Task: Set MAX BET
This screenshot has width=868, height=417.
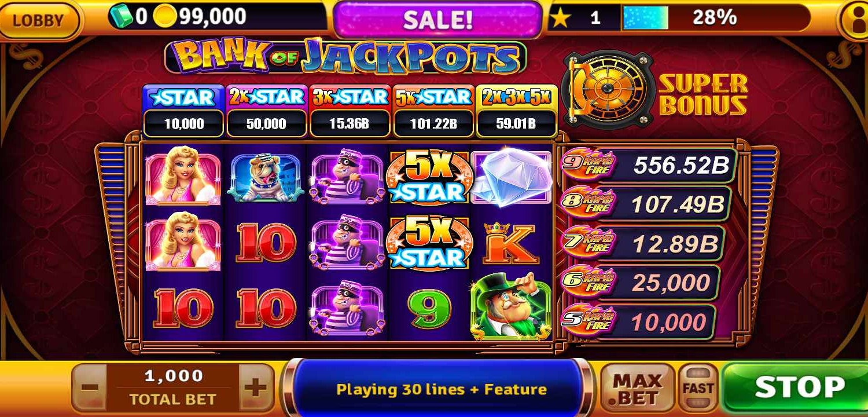Action: (x=637, y=388)
